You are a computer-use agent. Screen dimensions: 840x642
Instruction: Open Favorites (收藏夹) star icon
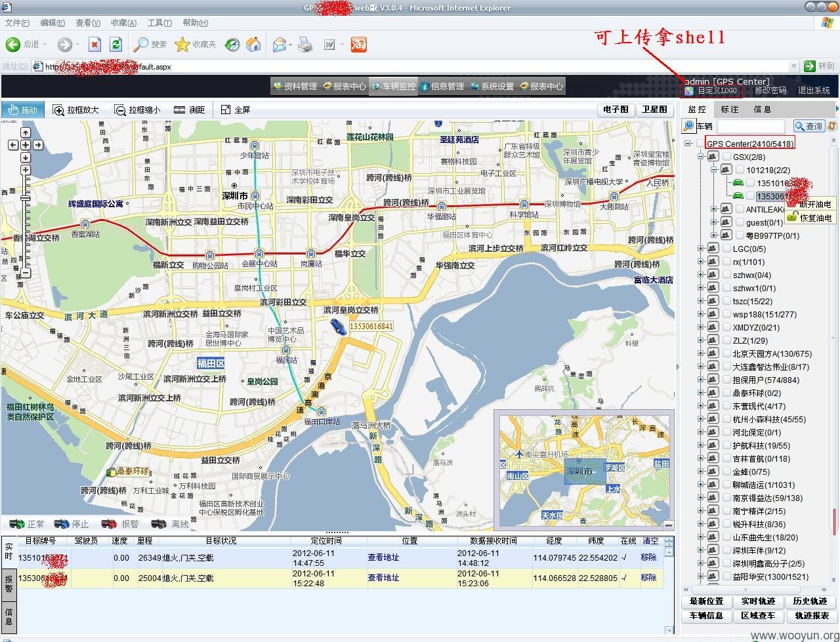tap(182, 45)
